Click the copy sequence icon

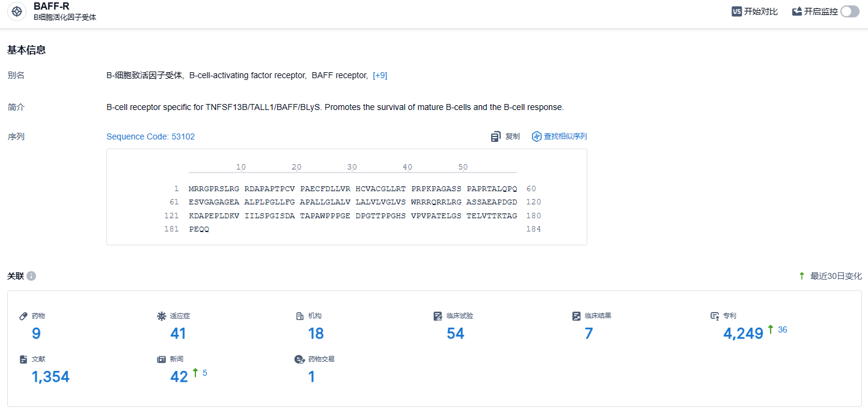point(496,137)
